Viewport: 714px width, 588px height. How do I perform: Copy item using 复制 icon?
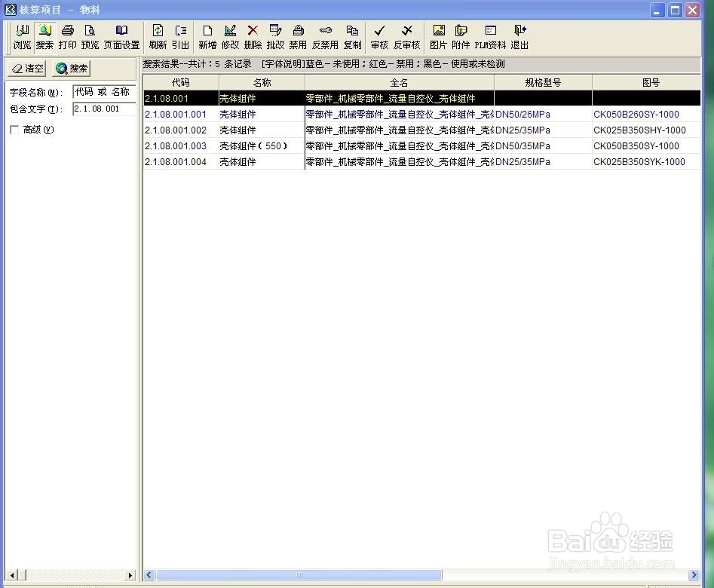pyautogui.click(x=352, y=38)
